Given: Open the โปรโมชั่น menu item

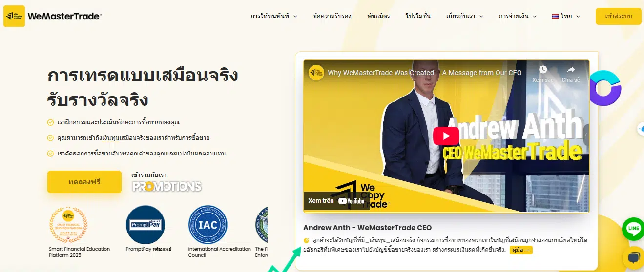Looking at the screenshot, I should coord(418,16).
